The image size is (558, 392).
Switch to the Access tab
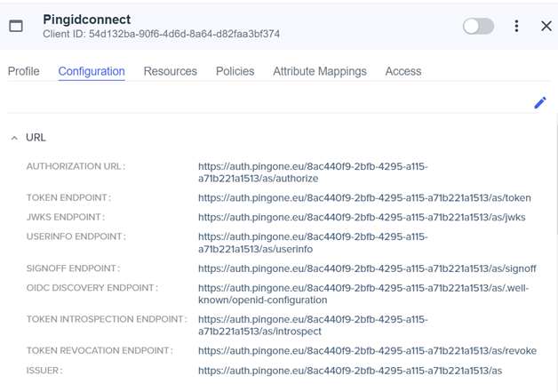(x=403, y=71)
